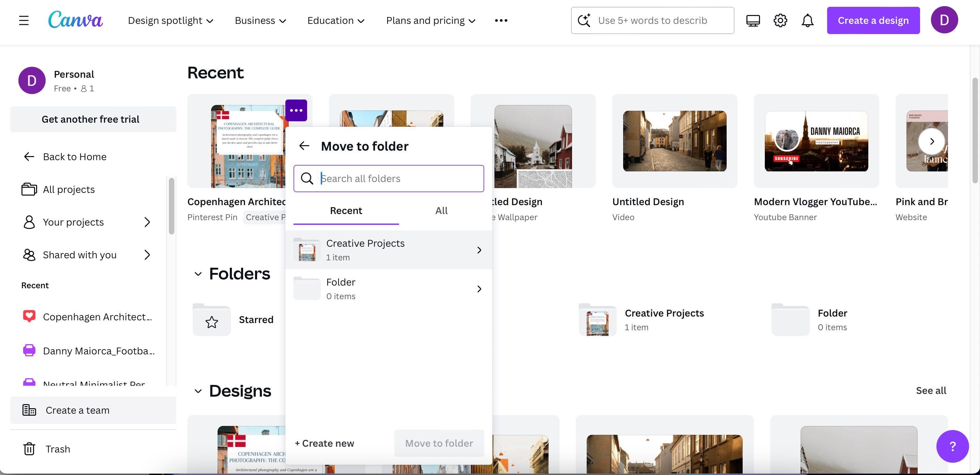Collapse the Designs section
This screenshot has height=475, width=980.
point(198,390)
